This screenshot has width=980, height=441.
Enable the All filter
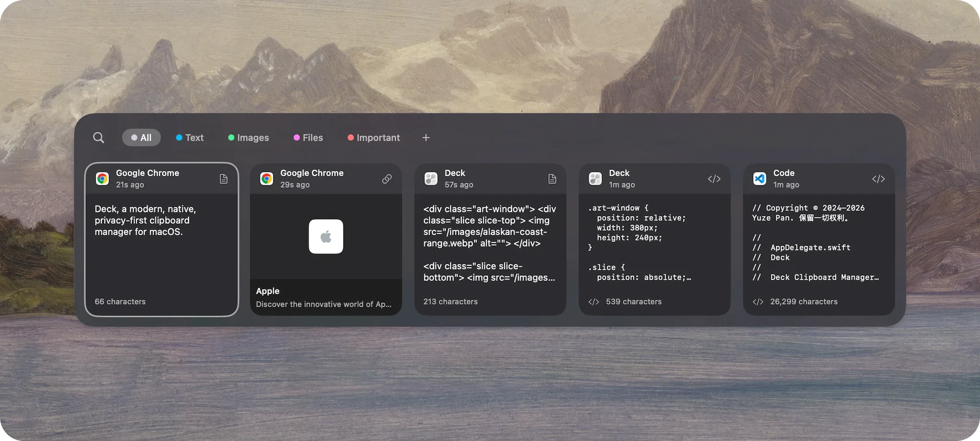141,137
